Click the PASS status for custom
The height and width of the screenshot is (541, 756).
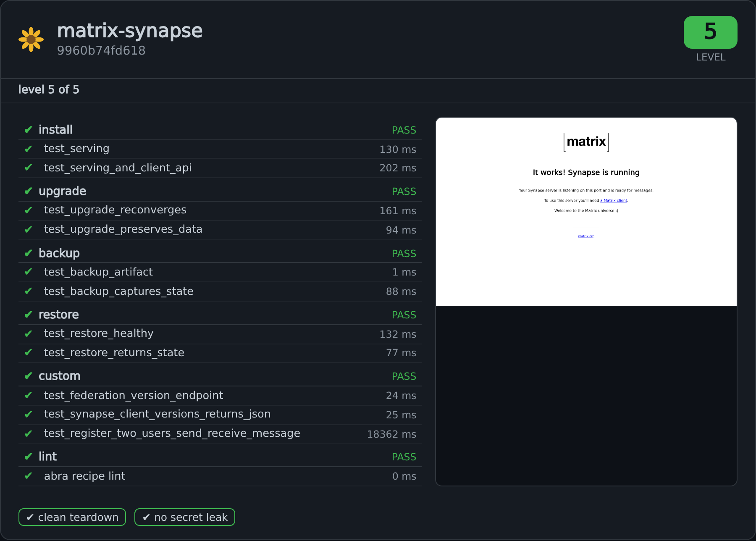(404, 376)
